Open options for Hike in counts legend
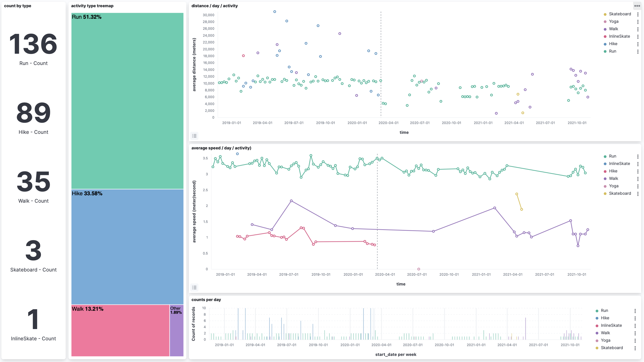This screenshot has height=362, width=644. point(635,318)
